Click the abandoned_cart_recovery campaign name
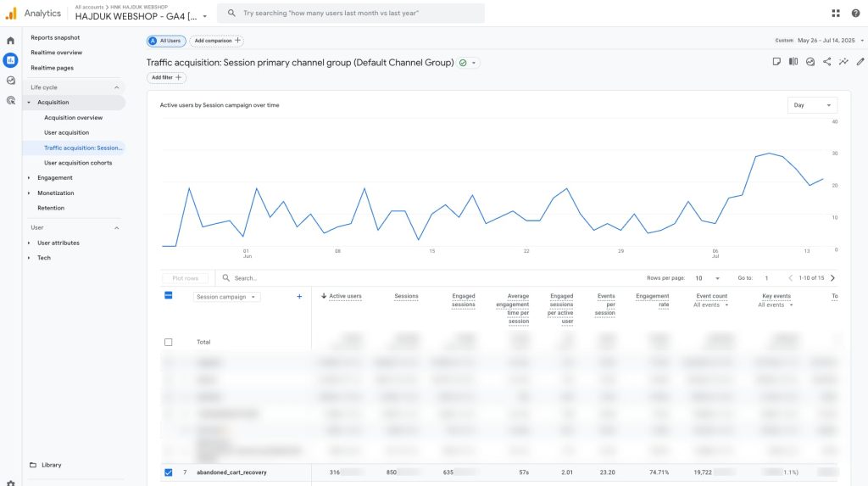Image resolution: width=868 pixels, height=486 pixels. click(x=231, y=472)
